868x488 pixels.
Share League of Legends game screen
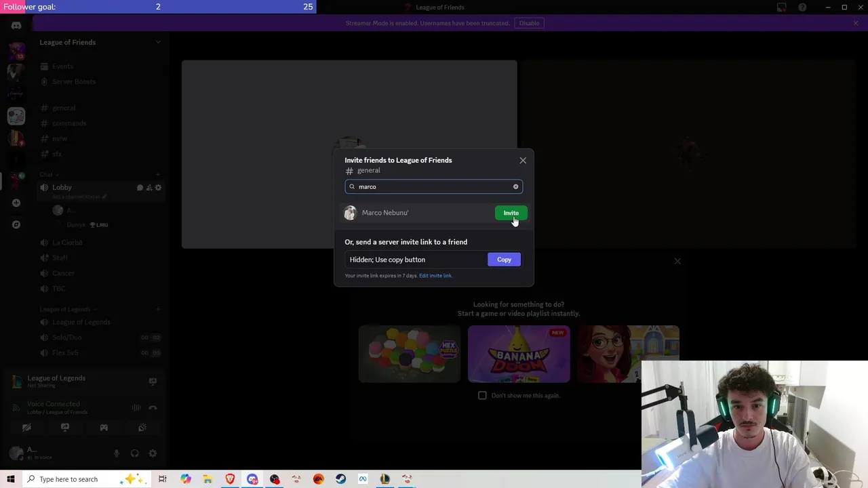153,382
